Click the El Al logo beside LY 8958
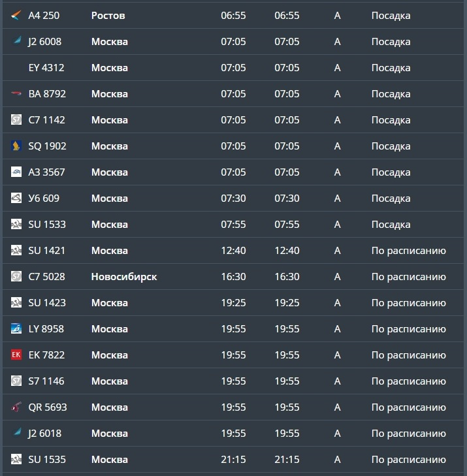 [16, 328]
